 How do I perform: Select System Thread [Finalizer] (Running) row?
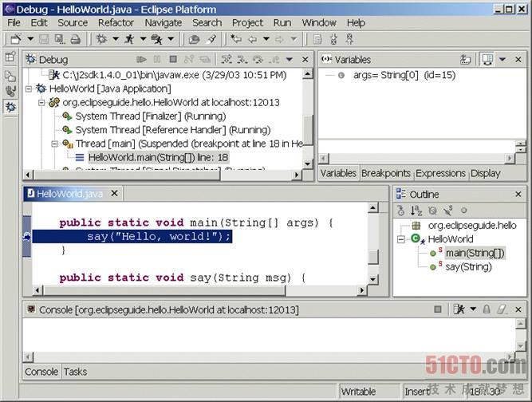pyautogui.click(x=150, y=116)
